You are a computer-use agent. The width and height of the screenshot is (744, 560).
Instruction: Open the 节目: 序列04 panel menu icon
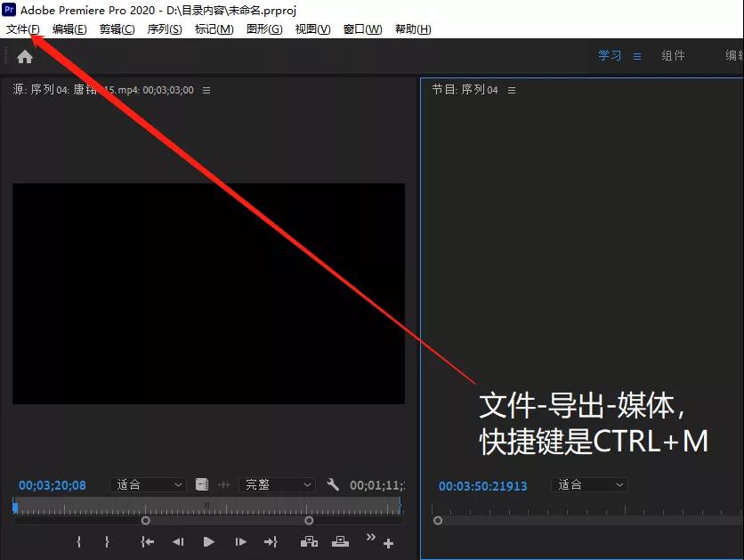(512, 90)
